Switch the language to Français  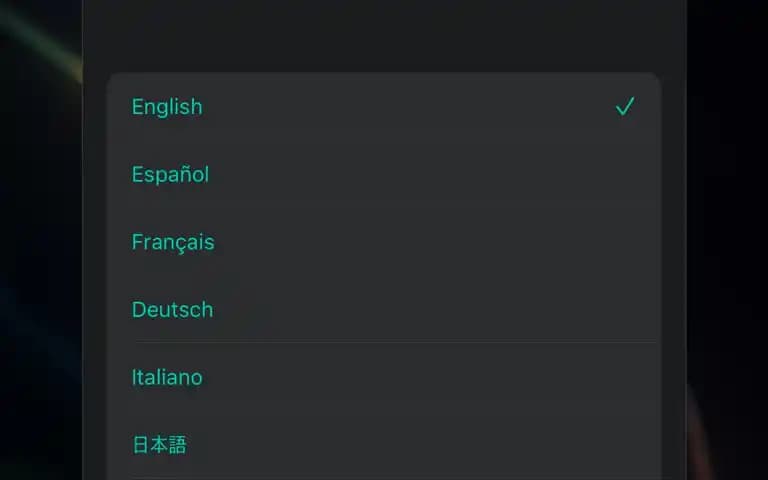coord(384,242)
